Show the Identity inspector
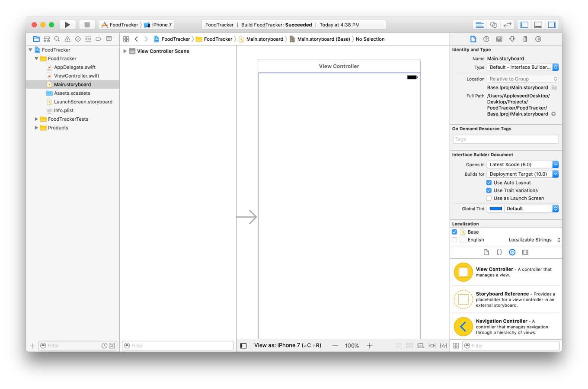The image size is (588, 389). 499,39
